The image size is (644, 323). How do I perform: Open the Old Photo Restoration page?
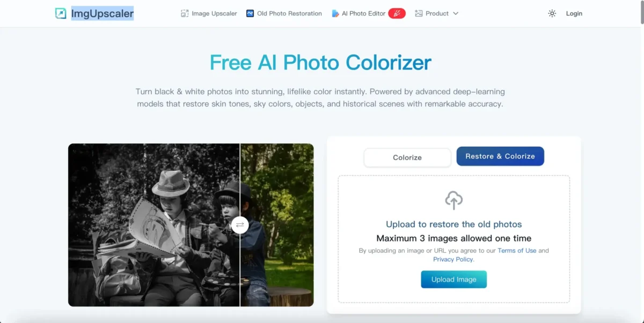pyautogui.click(x=289, y=13)
